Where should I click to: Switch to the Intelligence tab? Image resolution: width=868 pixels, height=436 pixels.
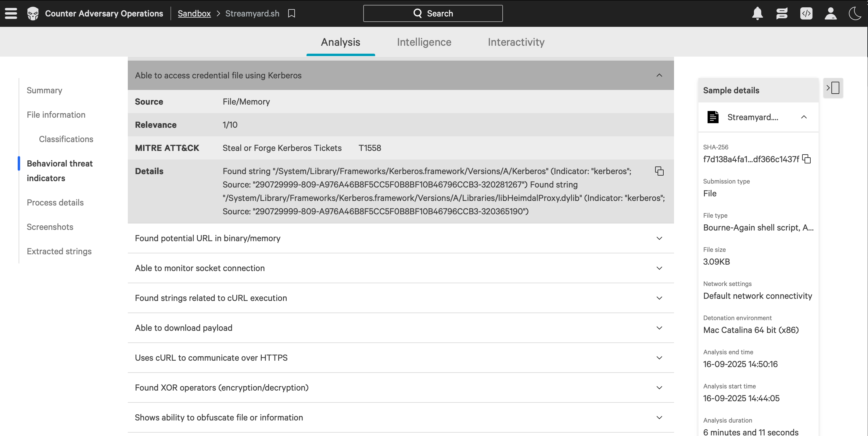(x=424, y=42)
